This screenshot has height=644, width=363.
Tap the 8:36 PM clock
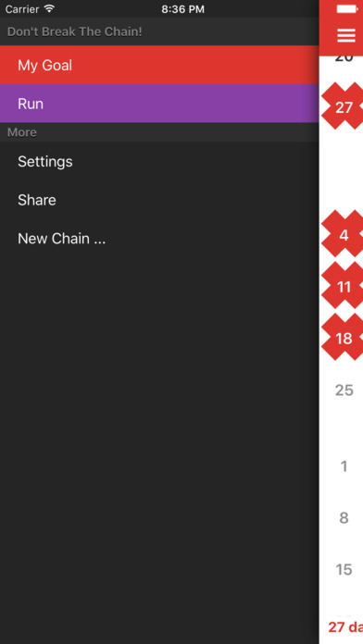tap(182, 9)
